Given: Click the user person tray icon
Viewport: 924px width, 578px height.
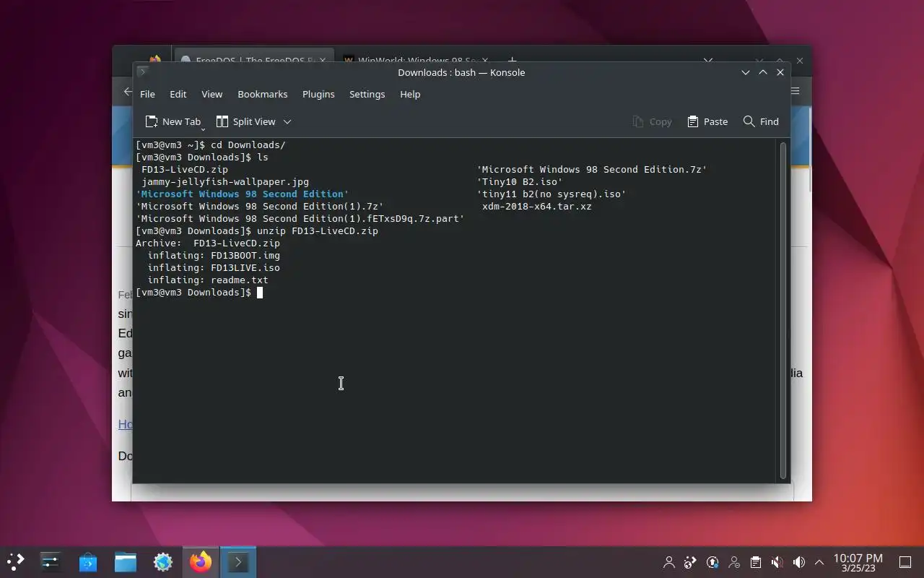Looking at the screenshot, I should pos(669,562).
